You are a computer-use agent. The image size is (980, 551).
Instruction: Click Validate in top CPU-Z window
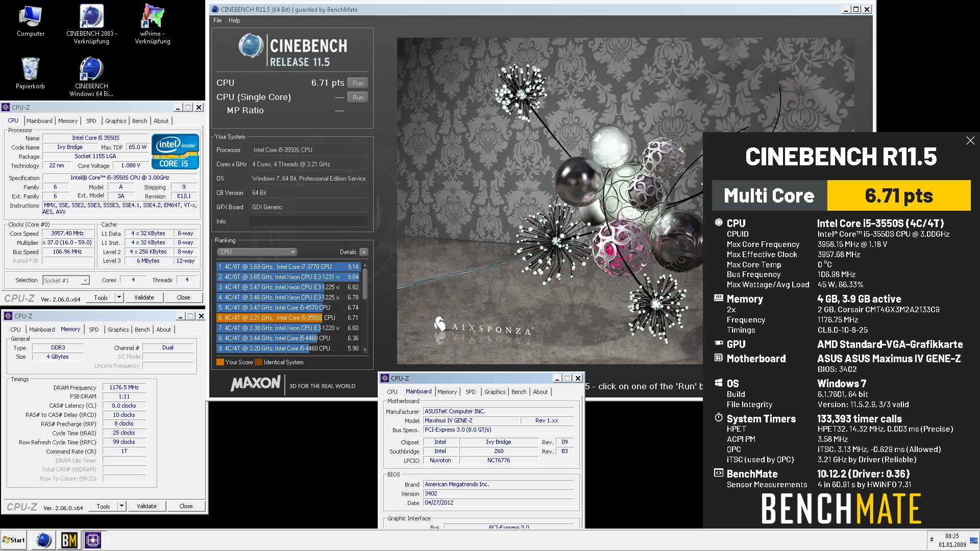[144, 297]
